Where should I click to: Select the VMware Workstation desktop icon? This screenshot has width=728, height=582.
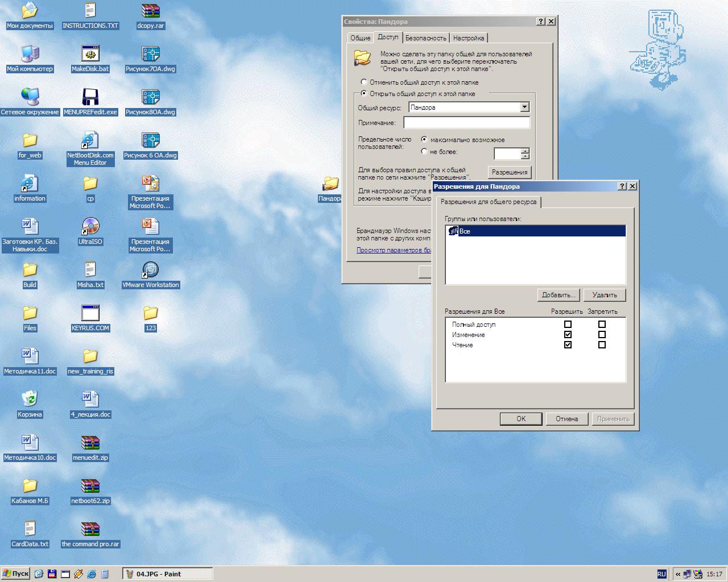(x=150, y=270)
